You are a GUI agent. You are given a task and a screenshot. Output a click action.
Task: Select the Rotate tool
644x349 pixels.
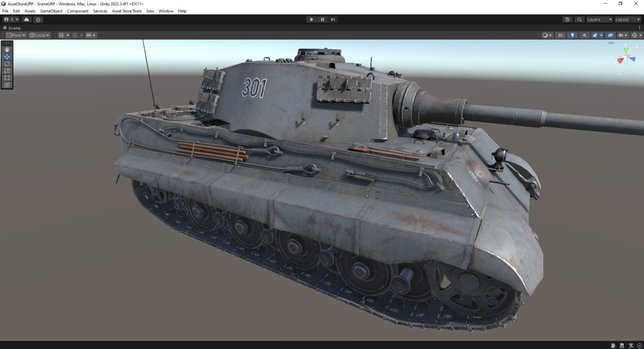click(x=7, y=63)
